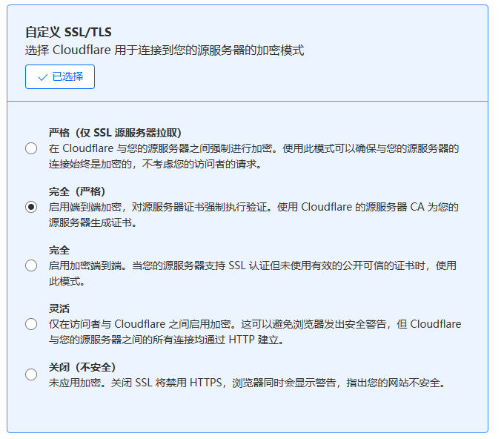Choose the 关闭 (不安全) radio button
The height and width of the screenshot is (439, 504).
click(31, 374)
